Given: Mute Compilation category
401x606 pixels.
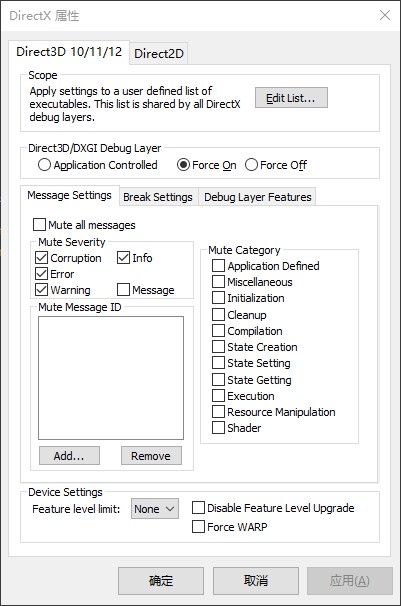Looking at the screenshot, I should (247, 331).
